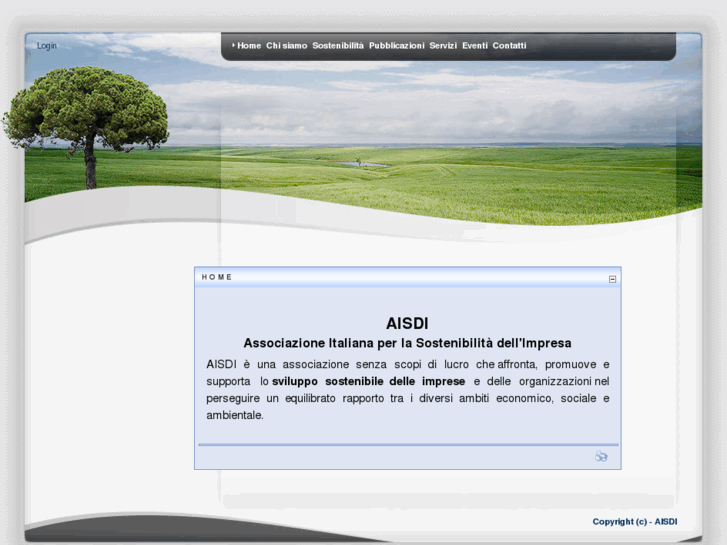The width and height of the screenshot is (727, 545).
Task: Click the pine tree image
Action: [88, 117]
